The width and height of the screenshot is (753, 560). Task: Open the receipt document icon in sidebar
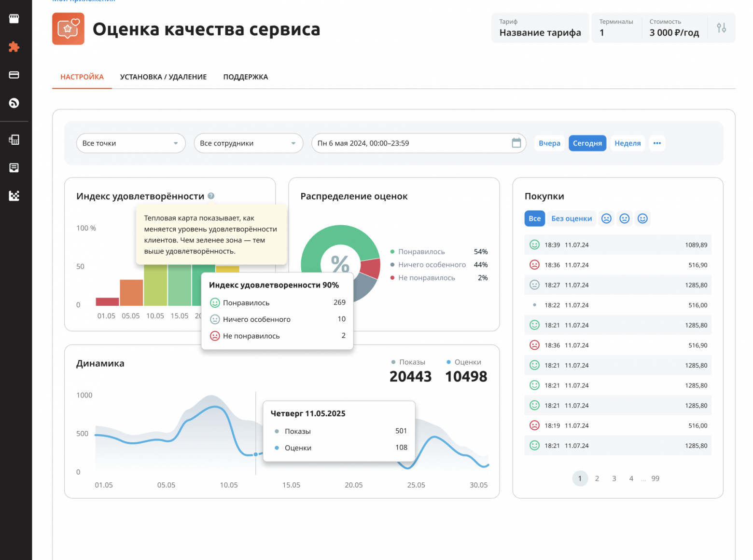[x=14, y=168]
